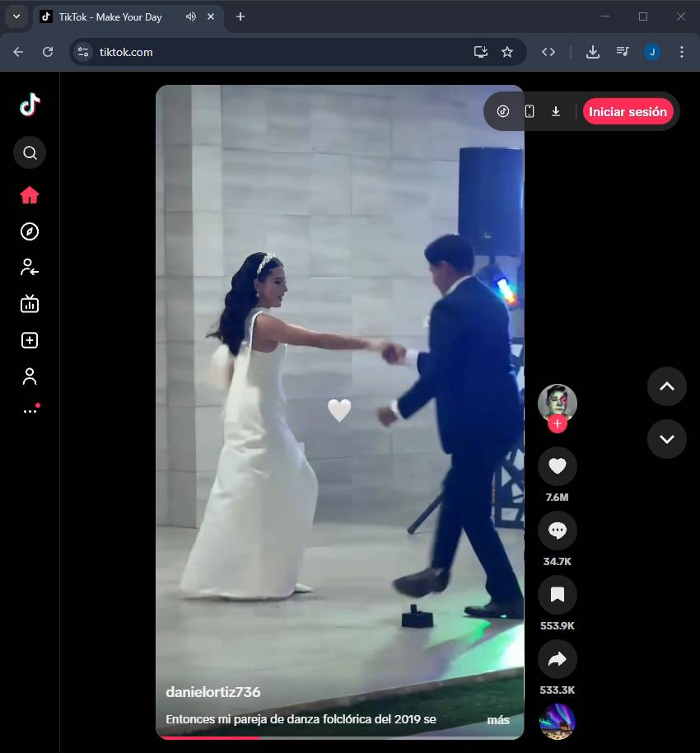Screen dimensions: 700x753
Task: Open the sidebar's three-dot More menu
Action: coord(30,410)
